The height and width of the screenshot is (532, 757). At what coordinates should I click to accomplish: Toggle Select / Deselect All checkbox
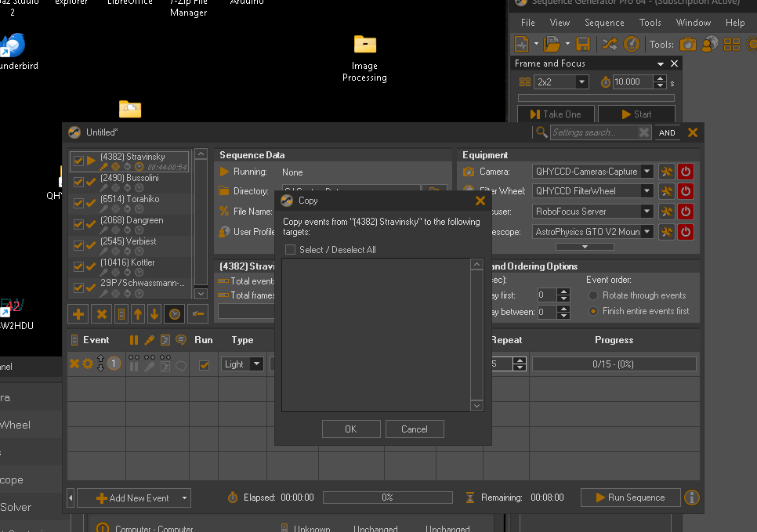click(291, 250)
